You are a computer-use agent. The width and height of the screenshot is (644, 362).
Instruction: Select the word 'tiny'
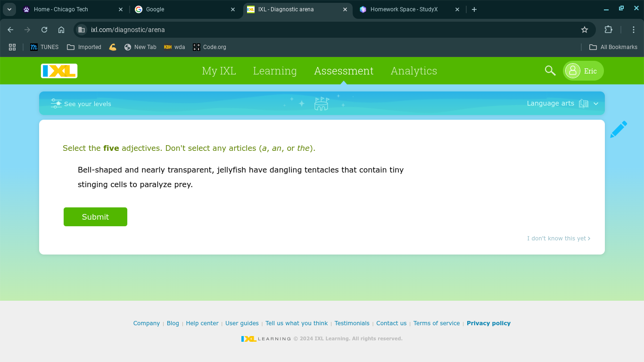pos(396,170)
